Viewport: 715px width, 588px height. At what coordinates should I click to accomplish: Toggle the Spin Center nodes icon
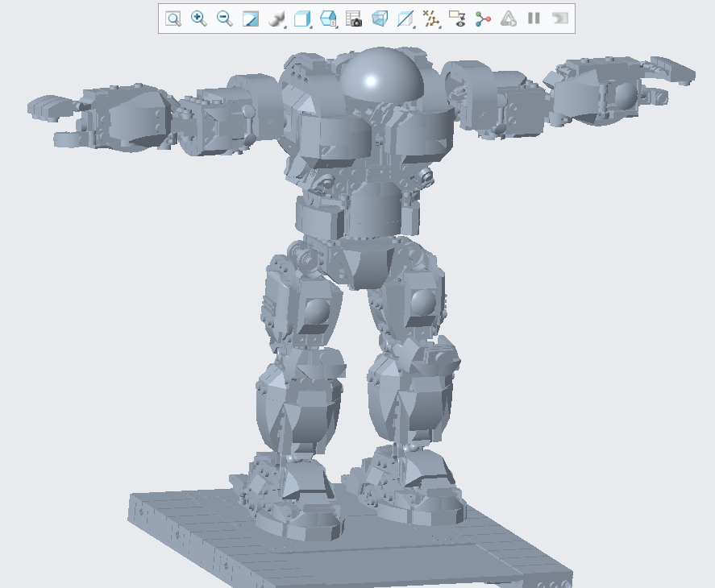click(x=483, y=19)
